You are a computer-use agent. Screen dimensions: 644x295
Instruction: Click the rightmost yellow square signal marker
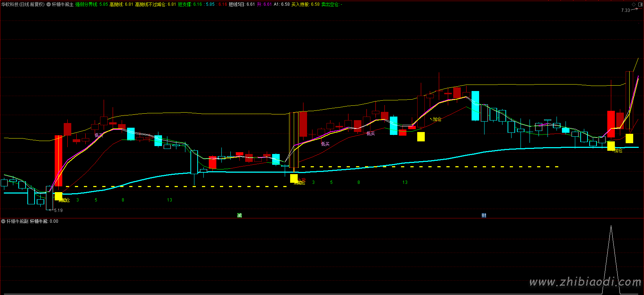tap(629, 138)
